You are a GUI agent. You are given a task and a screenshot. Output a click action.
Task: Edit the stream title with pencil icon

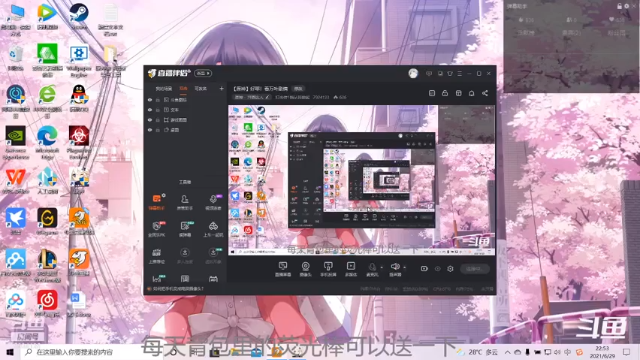[267, 97]
